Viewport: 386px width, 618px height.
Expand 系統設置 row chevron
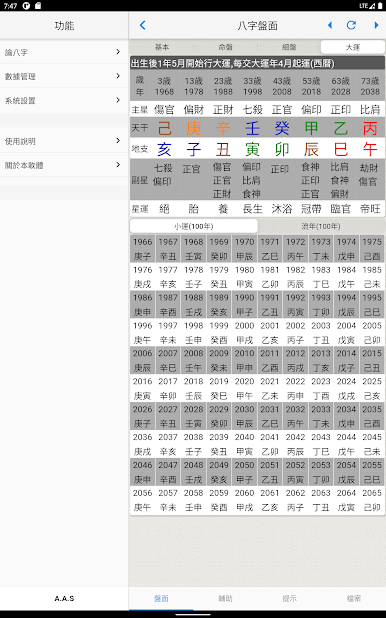[x=118, y=100]
